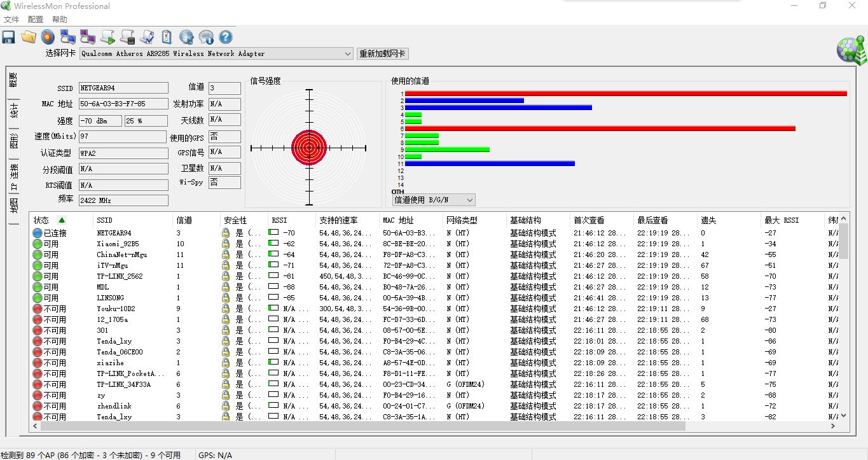Image resolution: width=868 pixels, height=460 pixels.
Task: Select the Xiaomi_92B5 network row
Action: coord(118,244)
